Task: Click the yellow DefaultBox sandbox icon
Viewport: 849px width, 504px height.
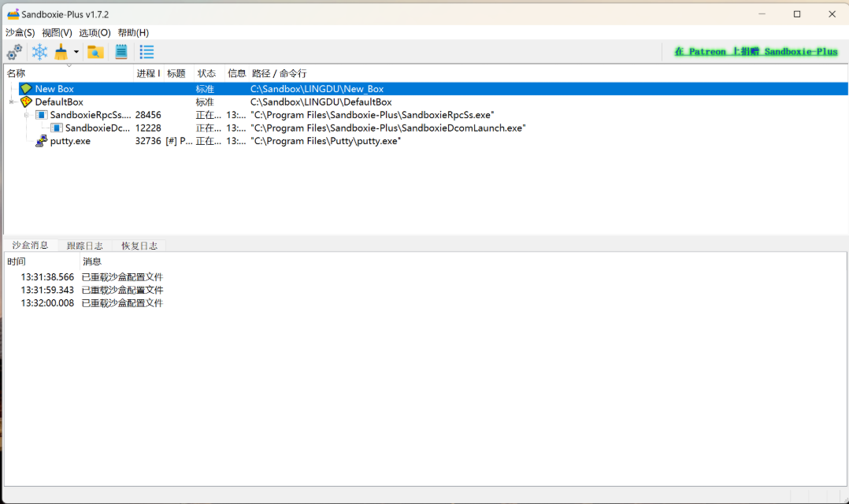Action: tap(26, 102)
